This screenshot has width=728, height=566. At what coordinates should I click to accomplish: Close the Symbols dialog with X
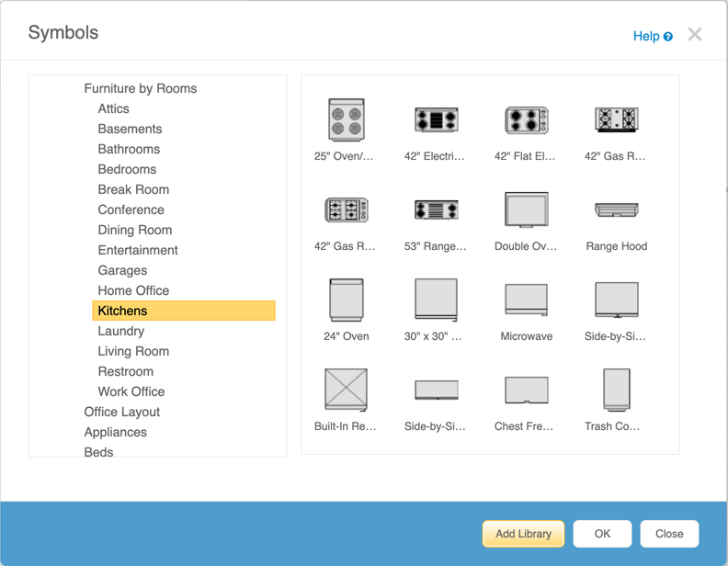pyautogui.click(x=695, y=34)
